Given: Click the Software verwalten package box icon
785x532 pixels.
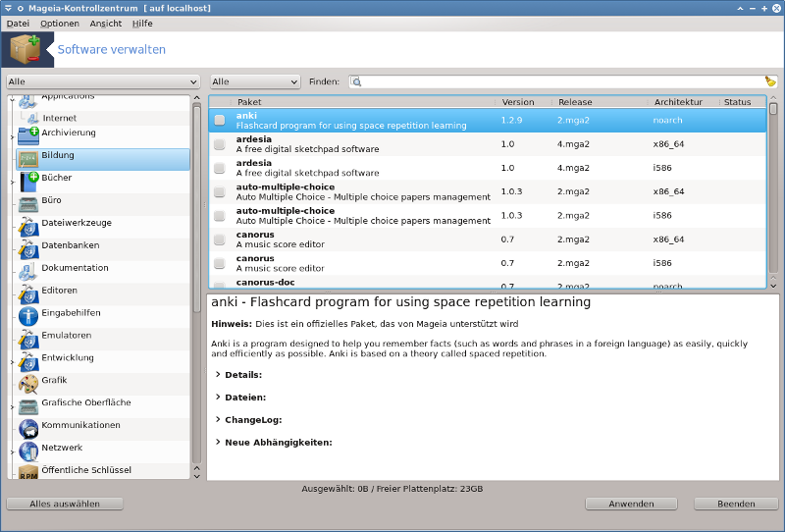Looking at the screenshot, I should pyautogui.click(x=26, y=49).
